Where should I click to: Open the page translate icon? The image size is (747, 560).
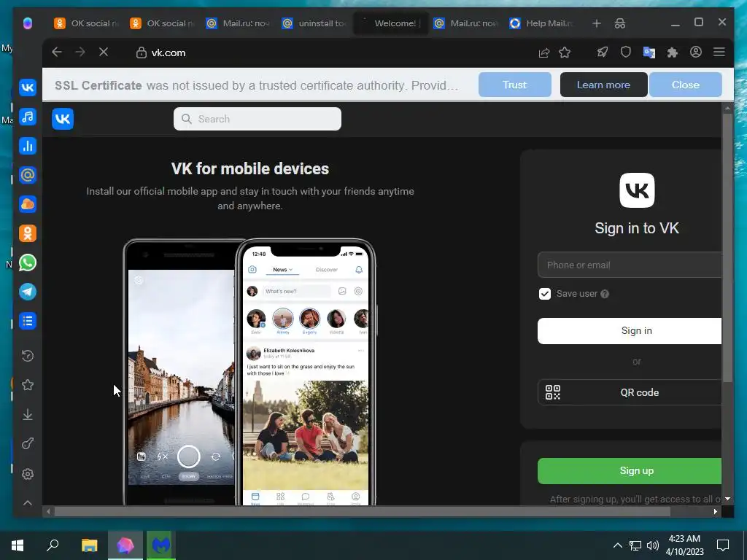[x=649, y=52]
